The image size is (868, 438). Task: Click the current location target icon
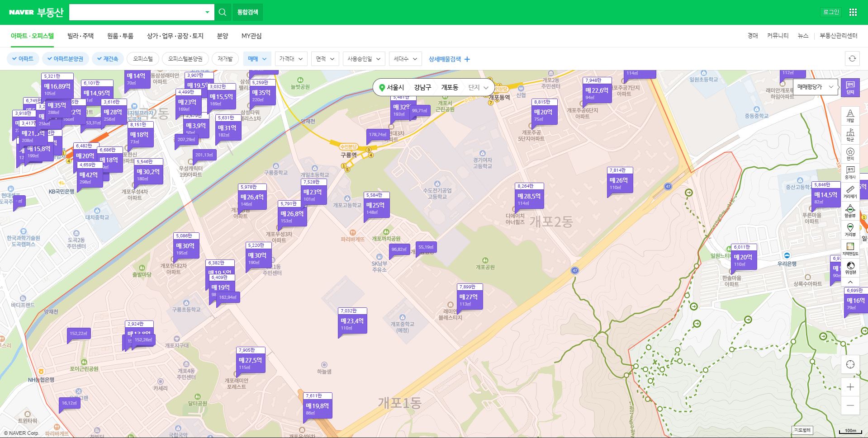850,364
